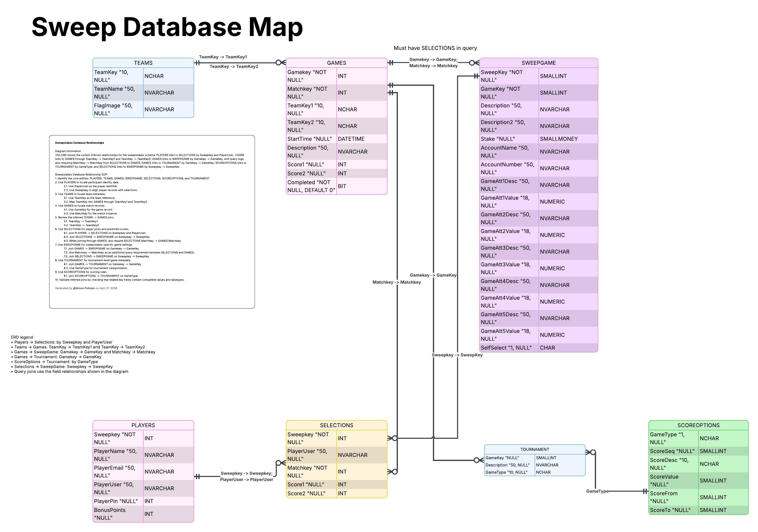The height and width of the screenshot is (532, 758).
Task: Click the TEAMS table header
Action: pyautogui.click(x=143, y=63)
